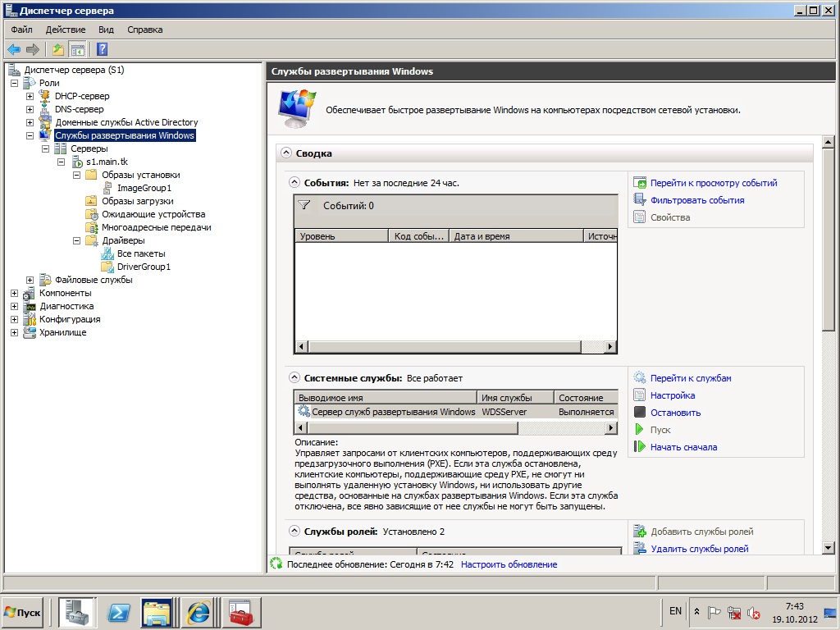This screenshot has width=840, height=630.
Task: Collapse the Службы ролей section
Action: coord(294,531)
